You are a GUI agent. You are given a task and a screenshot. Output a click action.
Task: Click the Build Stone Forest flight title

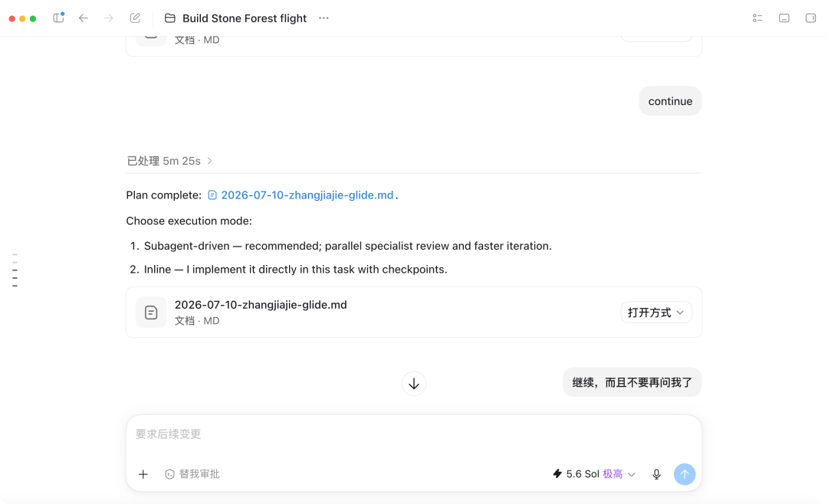click(245, 18)
